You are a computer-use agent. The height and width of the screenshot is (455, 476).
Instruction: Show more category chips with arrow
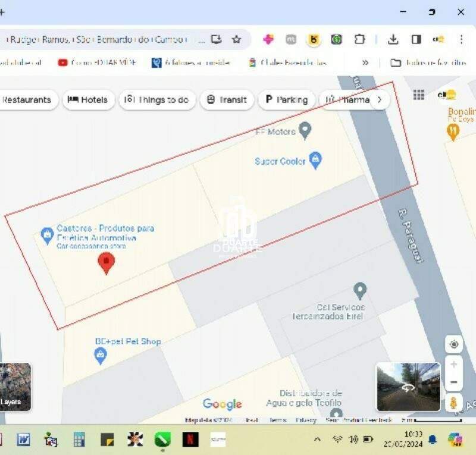(380, 99)
